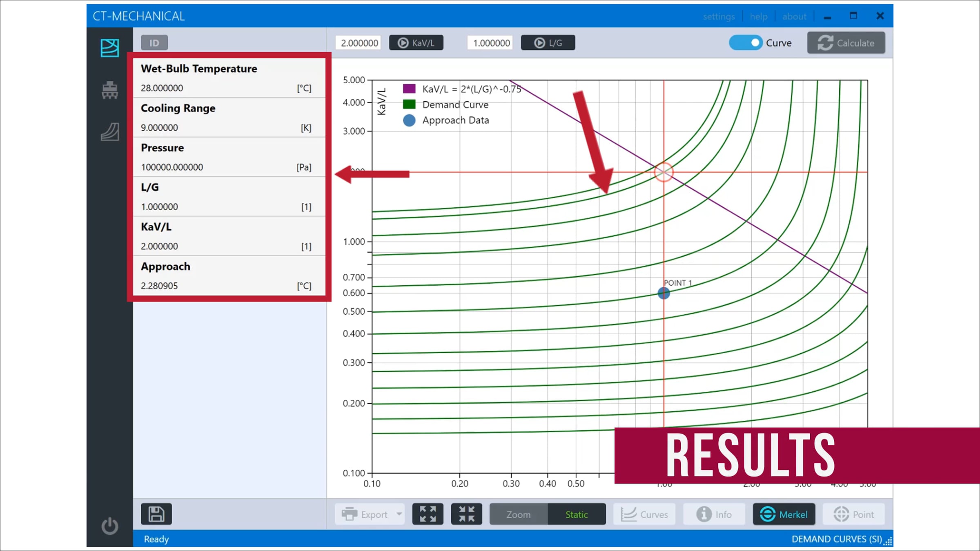980x551 pixels.
Task: Click the purple KaV/L legend swatch
Action: point(409,89)
